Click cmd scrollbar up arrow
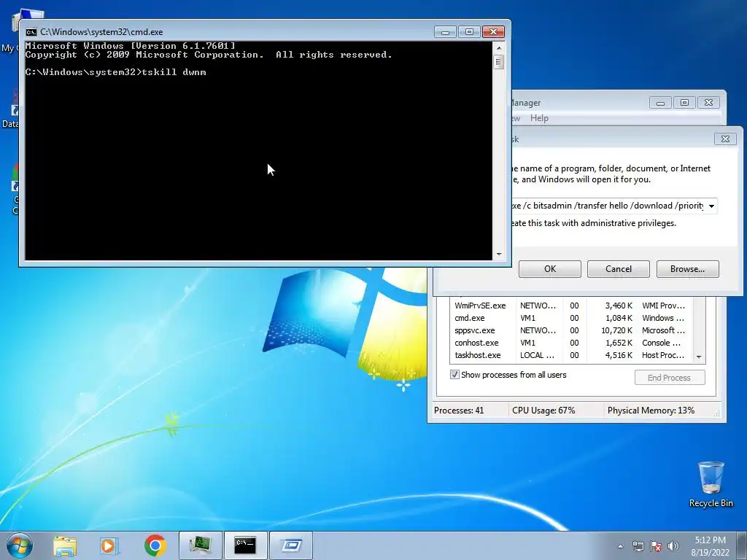 pyautogui.click(x=499, y=47)
